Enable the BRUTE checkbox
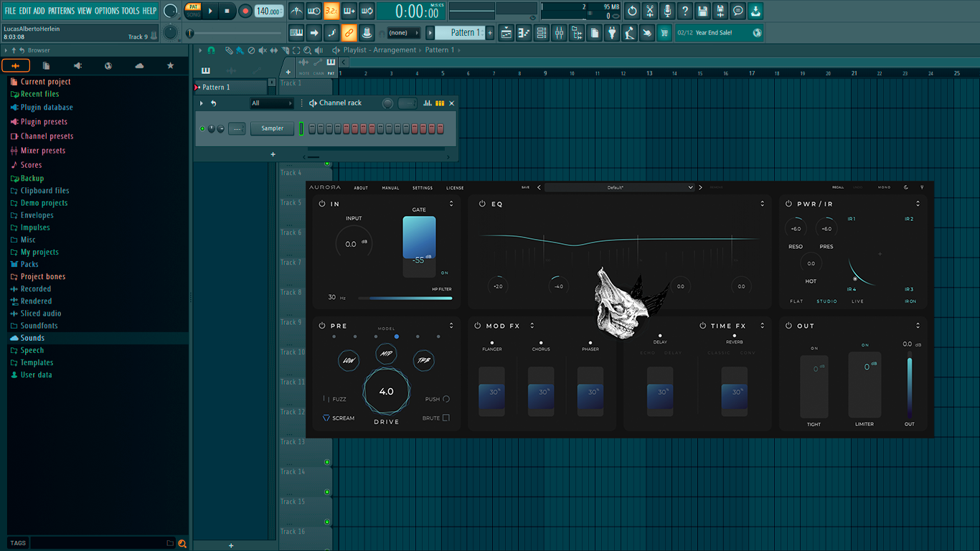 coord(446,418)
